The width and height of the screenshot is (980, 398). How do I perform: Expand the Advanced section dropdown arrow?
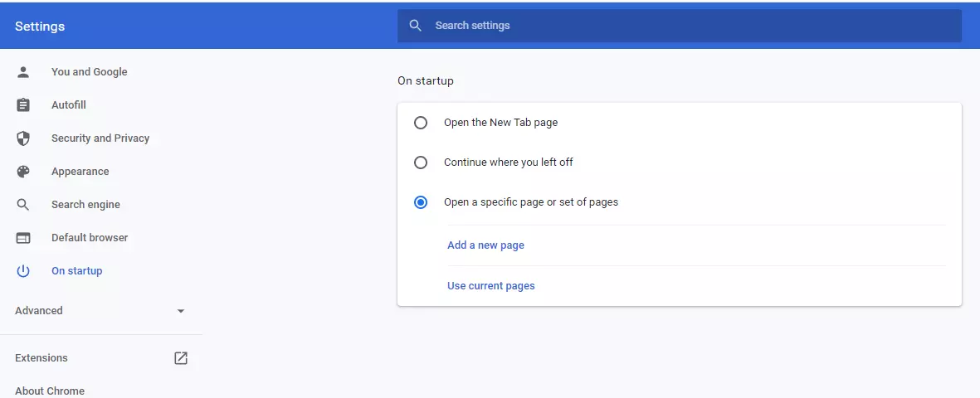click(x=181, y=311)
